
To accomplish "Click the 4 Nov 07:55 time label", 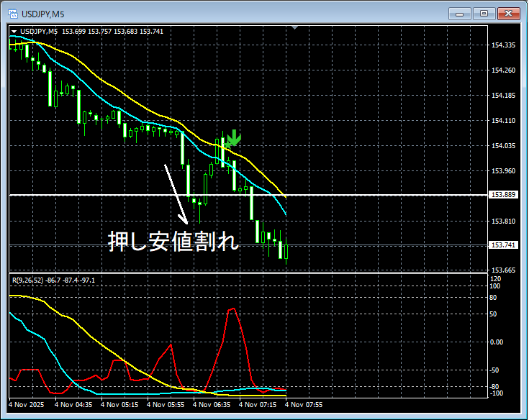I will 304,405.
